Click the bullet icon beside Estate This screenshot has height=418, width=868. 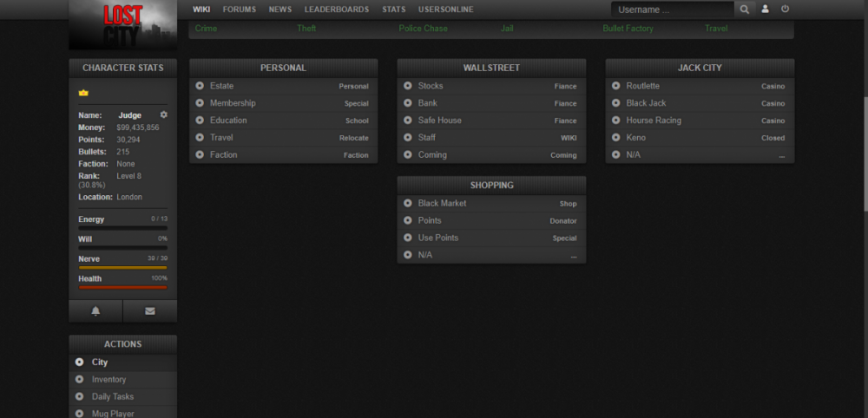click(200, 86)
